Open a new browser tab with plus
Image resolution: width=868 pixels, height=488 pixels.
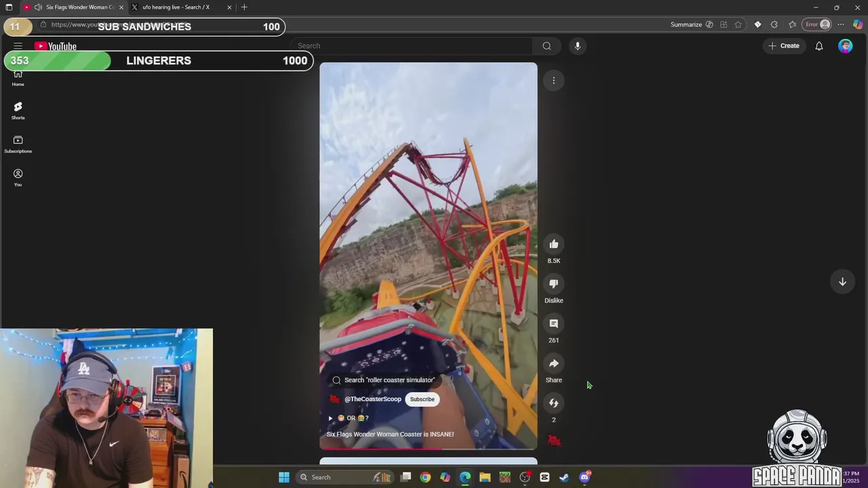[x=244, y=7]
